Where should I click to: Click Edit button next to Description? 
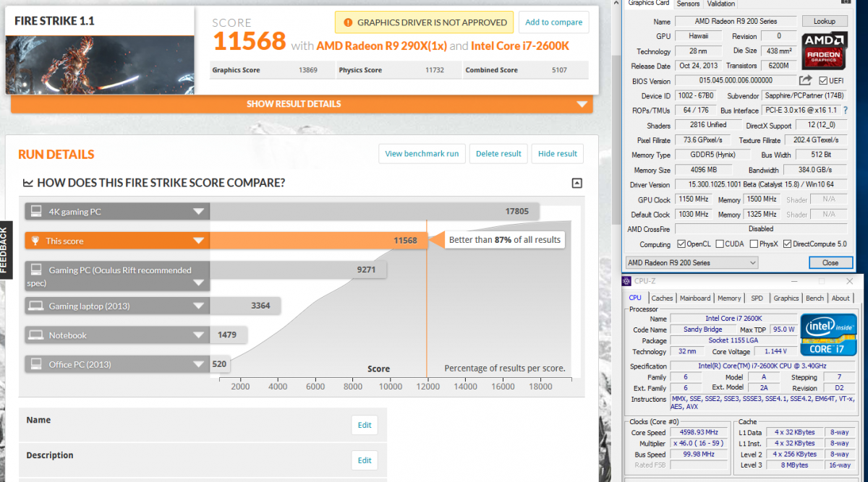click(x=365, y=460)
